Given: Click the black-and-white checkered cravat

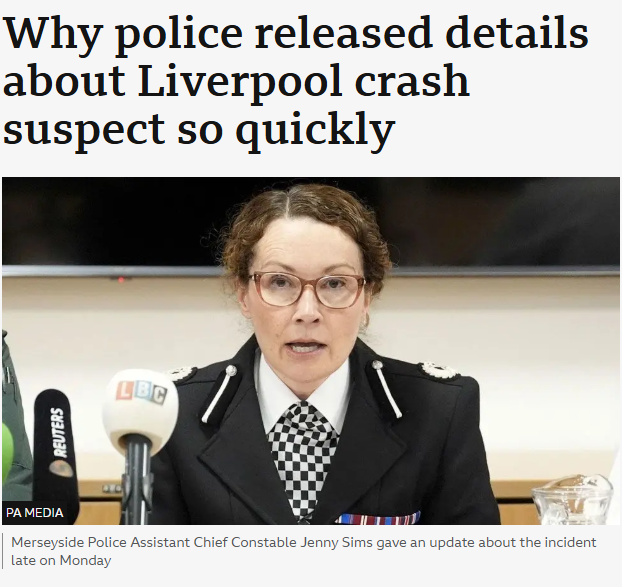Looking at the screenshot, I should tap(302, 458).
